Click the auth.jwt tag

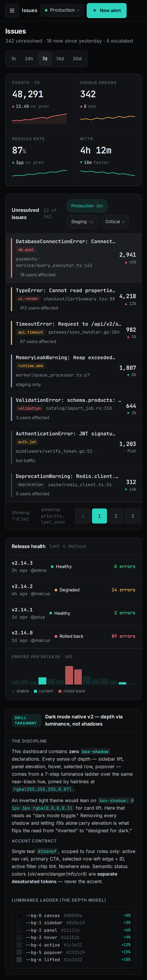coord(27,442)
